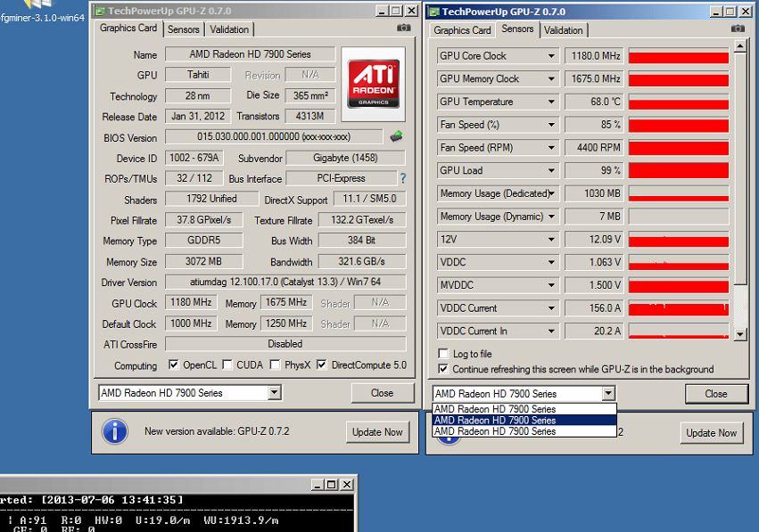The height and width of the screenshot is (532, 759).
Task: Click the GPU selector arrow in Sensors window
Action: (609, 394)
